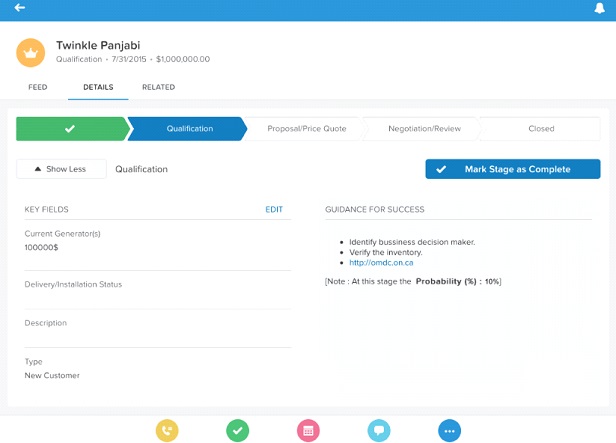Tap the pink new event calendar icon
The width and height of the screenshot is (616, 443).
pyautogui.click(x=308, y=430)
